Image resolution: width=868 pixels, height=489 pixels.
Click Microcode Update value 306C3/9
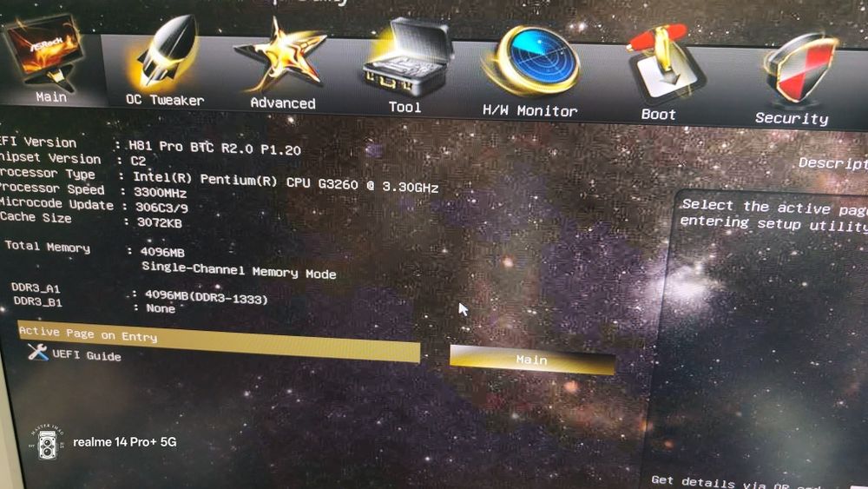[x=161, y=207]
